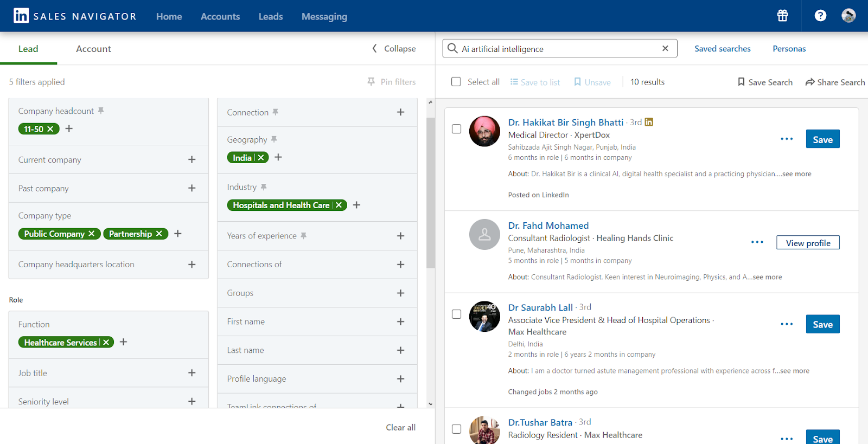Switch to the Lead tab
868x444 pixels.
pos(28,49)
